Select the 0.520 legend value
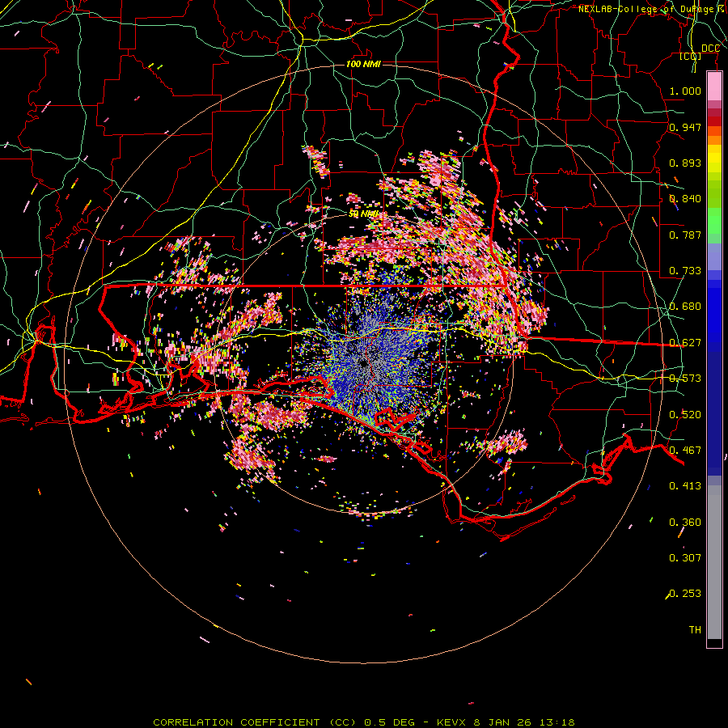This screenshot has width=728, height=728. (x=685, y=415)
